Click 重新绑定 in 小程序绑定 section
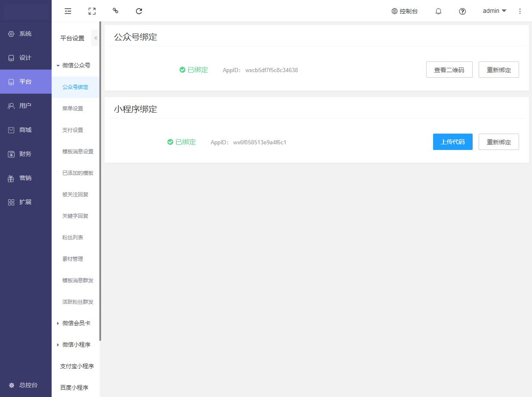The height and width of the screenshot is (397, 532). coord(498,142)
